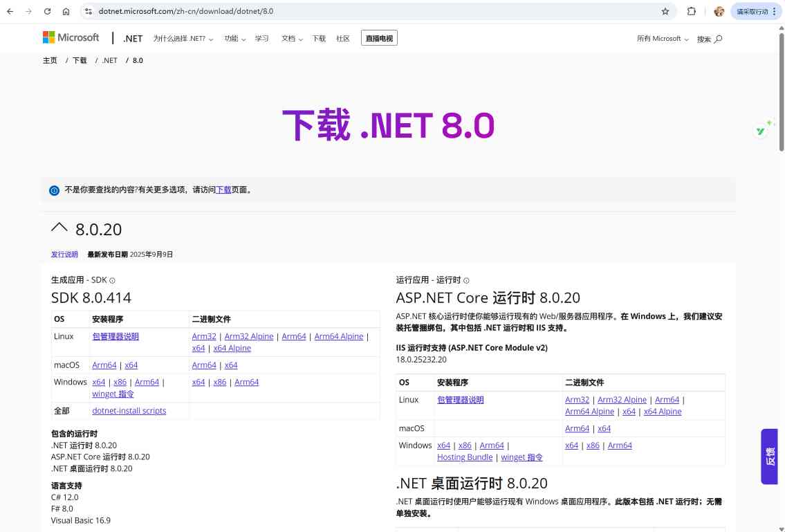The width and height of the screenshot is (785, 532).
Task: Open the 反馈 feedback side tab
Action: [769, 457]
